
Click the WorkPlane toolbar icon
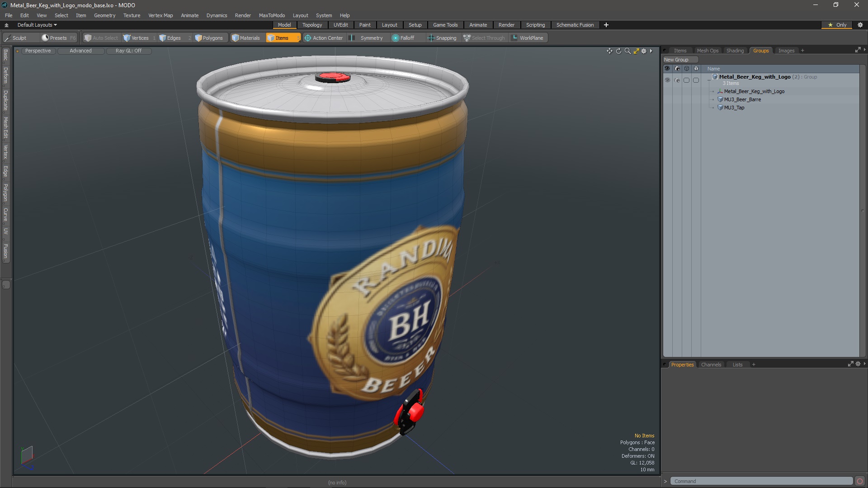pos(514,38)
